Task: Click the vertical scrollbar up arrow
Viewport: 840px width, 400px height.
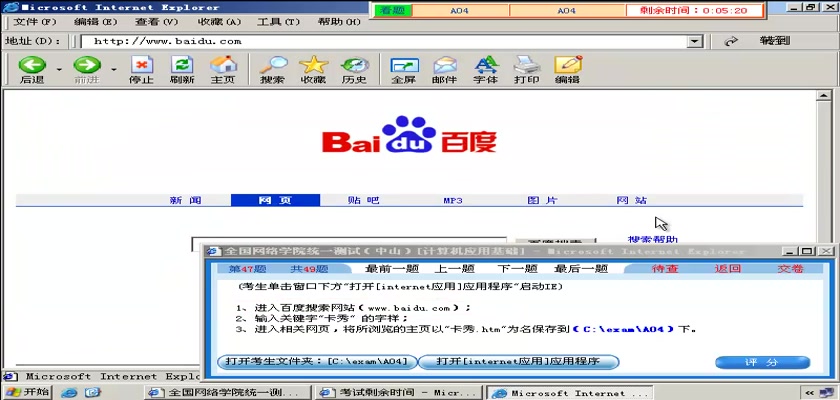Action: (x=823, y=96)
